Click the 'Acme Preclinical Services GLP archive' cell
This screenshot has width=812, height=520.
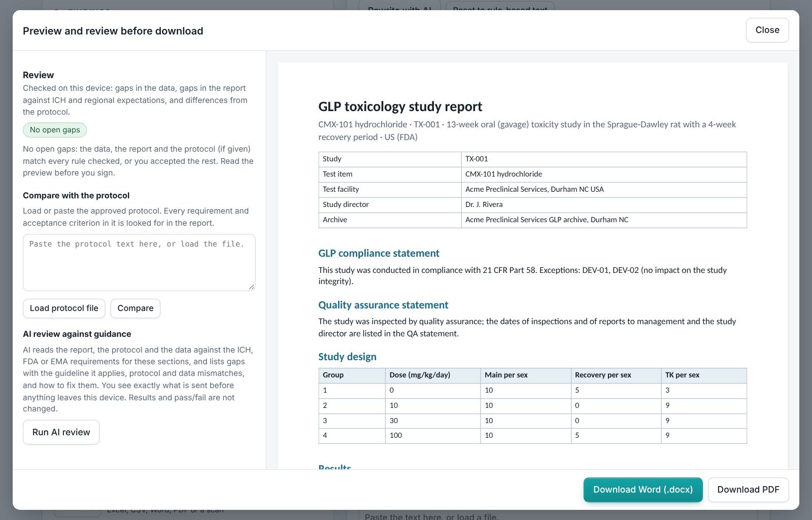point(604,220)
